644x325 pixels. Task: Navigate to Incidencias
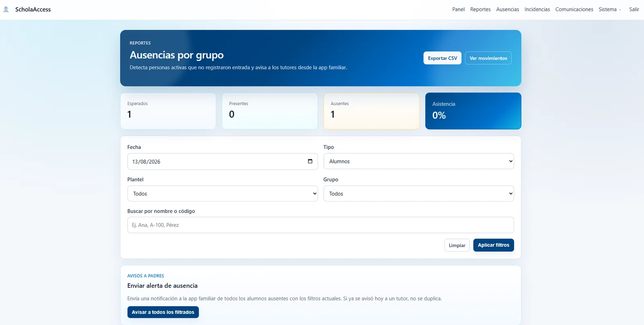pyautogui.click(x=537, y=9)
